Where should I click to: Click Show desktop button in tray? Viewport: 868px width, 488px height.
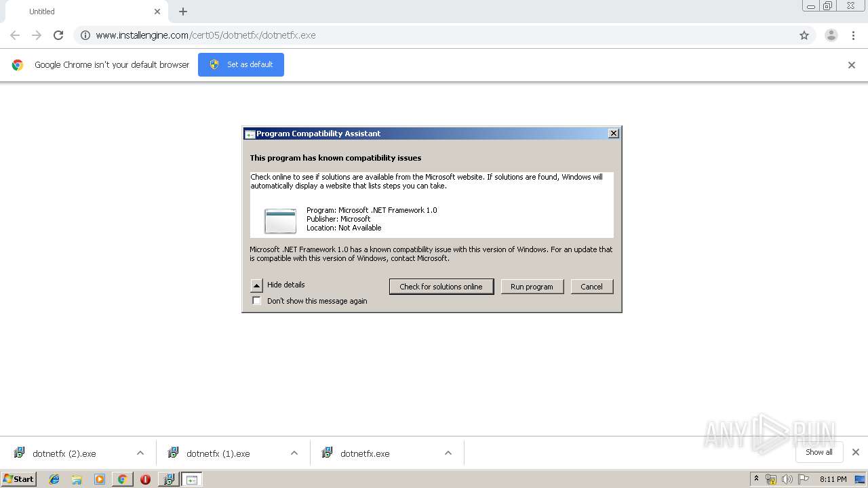click(860, 479)
